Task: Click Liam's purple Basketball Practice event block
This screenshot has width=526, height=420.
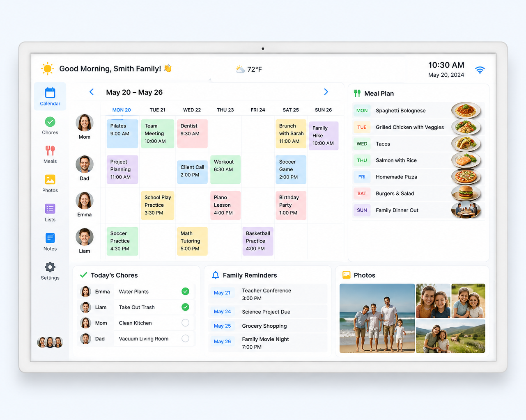Action: click(258, 241)
